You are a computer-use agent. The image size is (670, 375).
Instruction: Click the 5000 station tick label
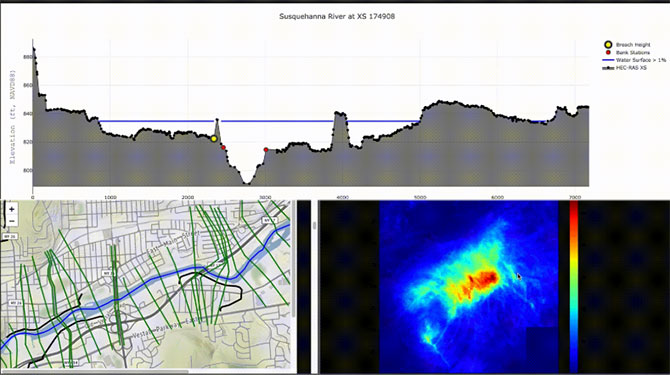[x=420, y=197]
